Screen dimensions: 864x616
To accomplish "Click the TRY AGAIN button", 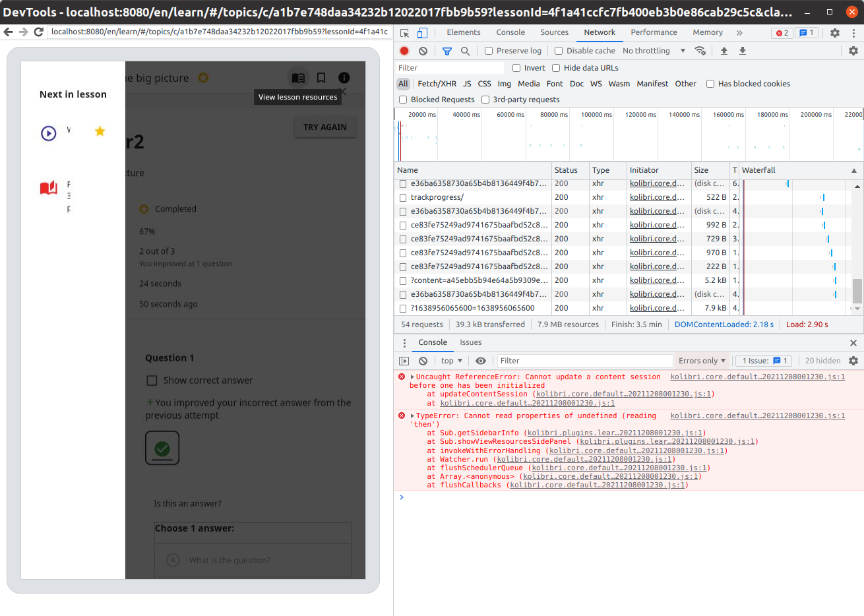I will (325, 127).
